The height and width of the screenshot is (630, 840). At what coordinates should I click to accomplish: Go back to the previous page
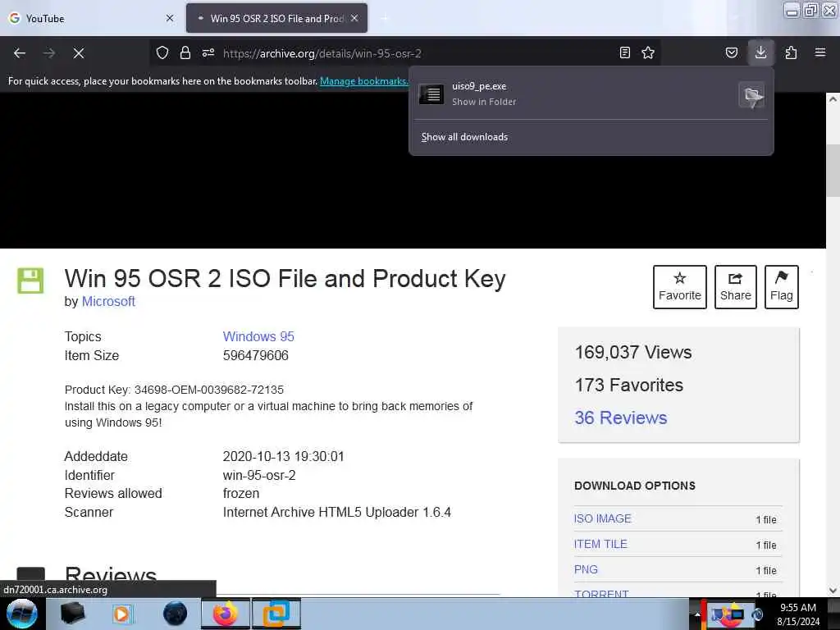click(x=20, y=53)
